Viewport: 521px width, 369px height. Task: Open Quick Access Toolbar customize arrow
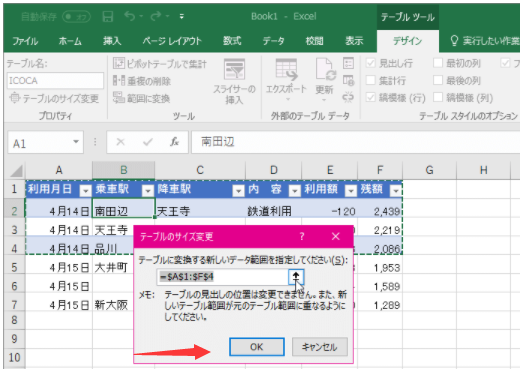click(182, 16)
